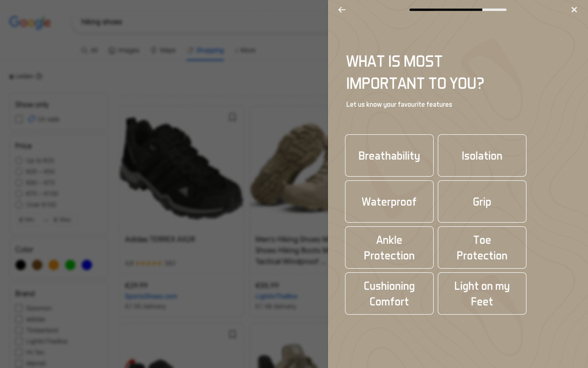Viewport: 588px width, 368px height.
Task: Save the Adidas TERREX product bookmark icon
Action: point(232,117)
